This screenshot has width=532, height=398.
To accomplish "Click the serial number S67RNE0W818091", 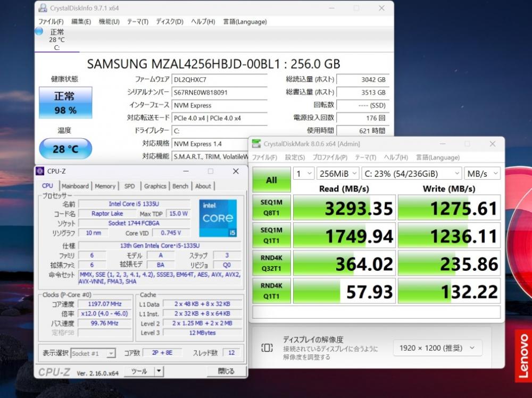I will [219, 92].
